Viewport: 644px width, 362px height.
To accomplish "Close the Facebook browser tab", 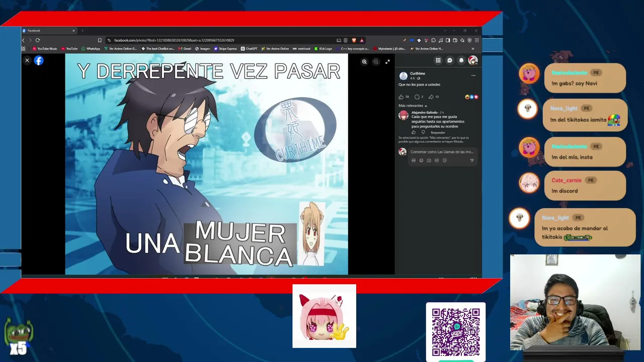I will [x=73, y=31].
